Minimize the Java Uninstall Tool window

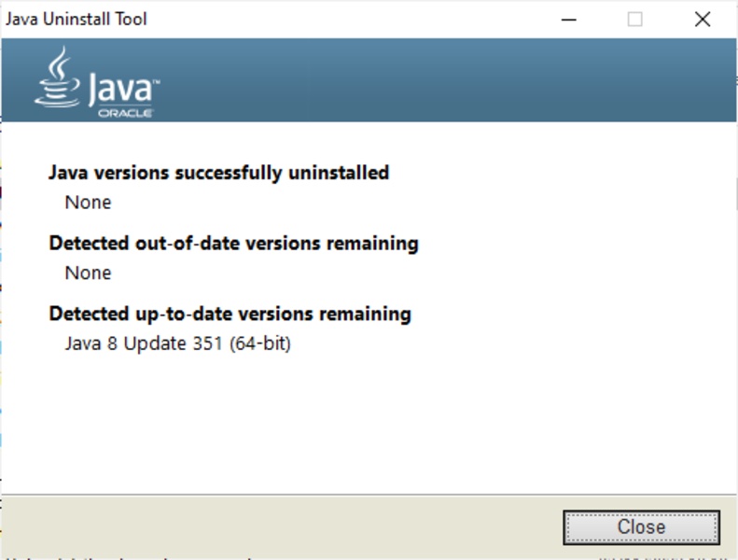[567, 19]
